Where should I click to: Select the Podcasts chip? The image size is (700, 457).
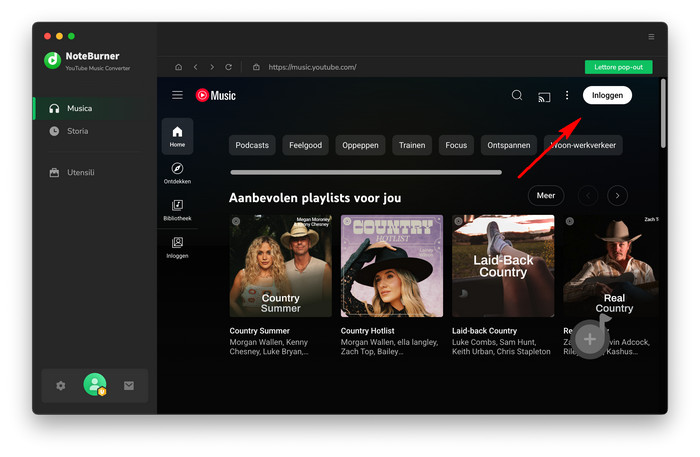(252, 145)
